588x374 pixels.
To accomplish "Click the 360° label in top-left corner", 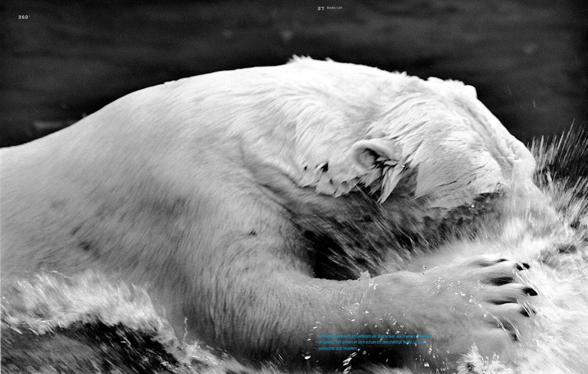I will tap(24, 17).
